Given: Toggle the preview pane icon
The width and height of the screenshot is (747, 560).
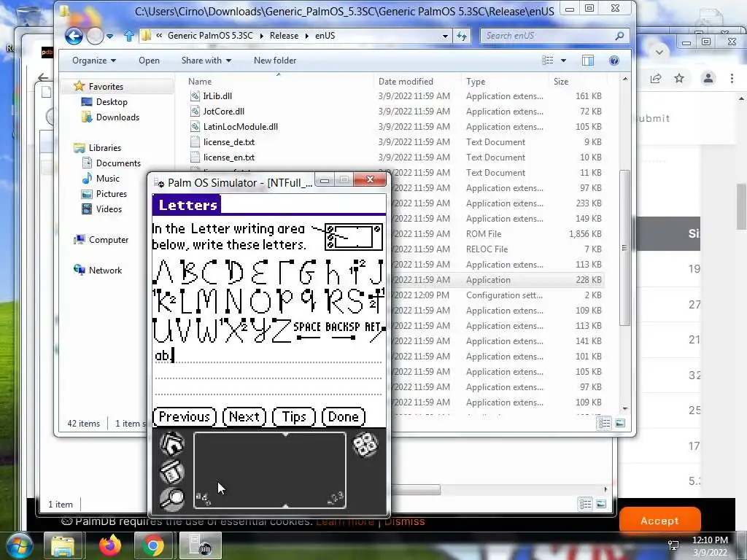Looking at the screenshot, I should coord(588,61).
